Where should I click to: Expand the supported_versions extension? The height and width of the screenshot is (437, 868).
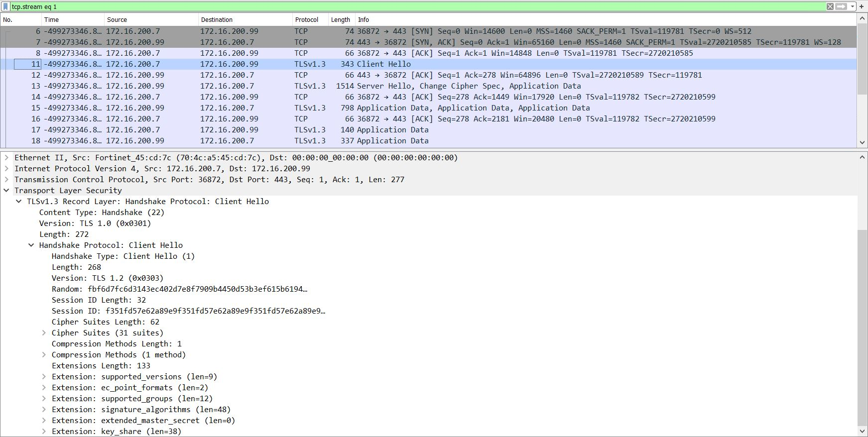(44, 377)
